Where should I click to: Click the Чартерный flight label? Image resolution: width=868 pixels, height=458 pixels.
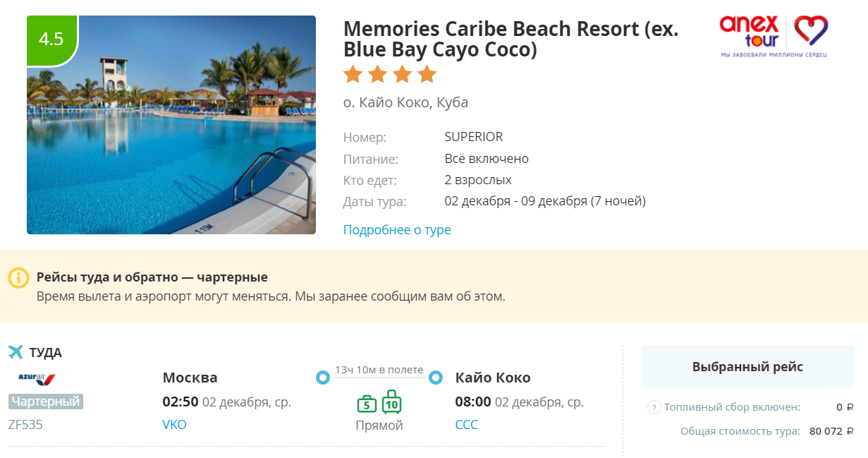[x=46, y=402]
